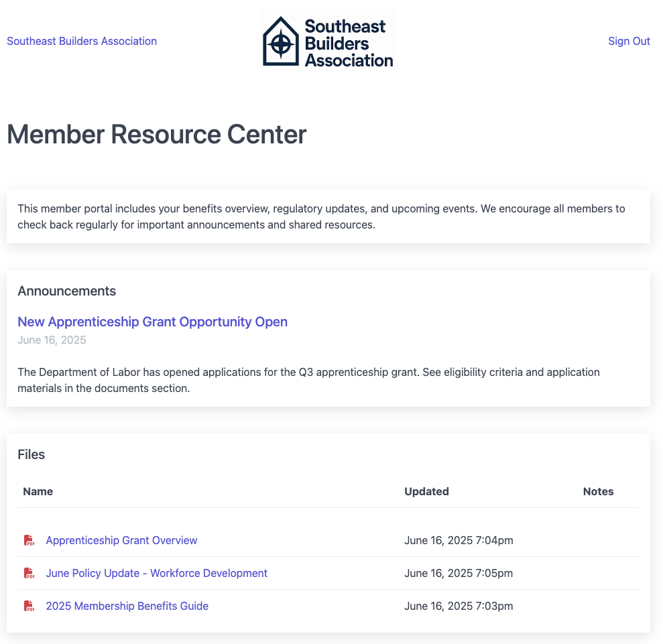Click the Updated column header
663x644 pixels.
click(426, 491)
